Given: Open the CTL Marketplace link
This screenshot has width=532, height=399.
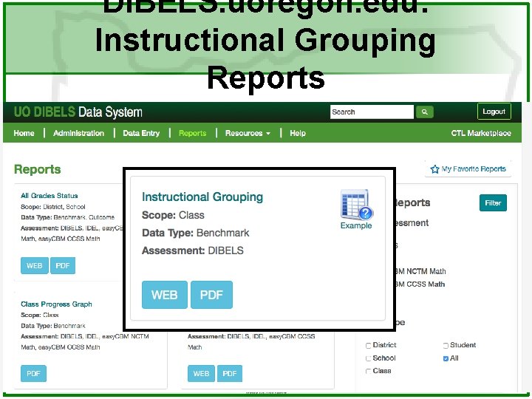Looking at the screenshot, I should (x=481, y=133).
